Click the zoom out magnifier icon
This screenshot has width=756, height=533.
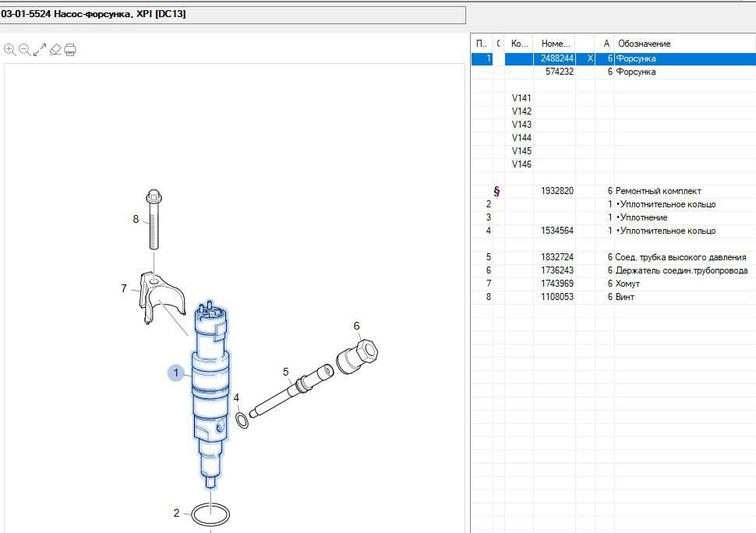[24, 50]
